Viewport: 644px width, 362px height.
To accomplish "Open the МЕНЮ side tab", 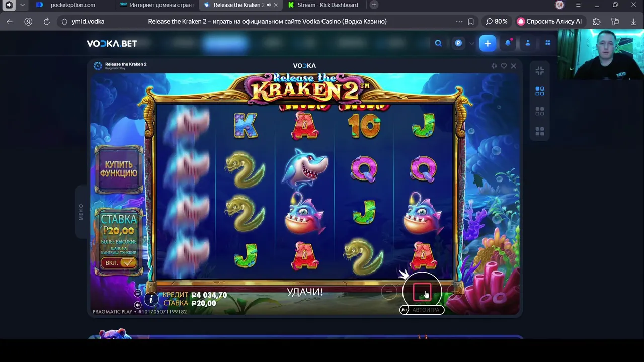I will 81,212.
